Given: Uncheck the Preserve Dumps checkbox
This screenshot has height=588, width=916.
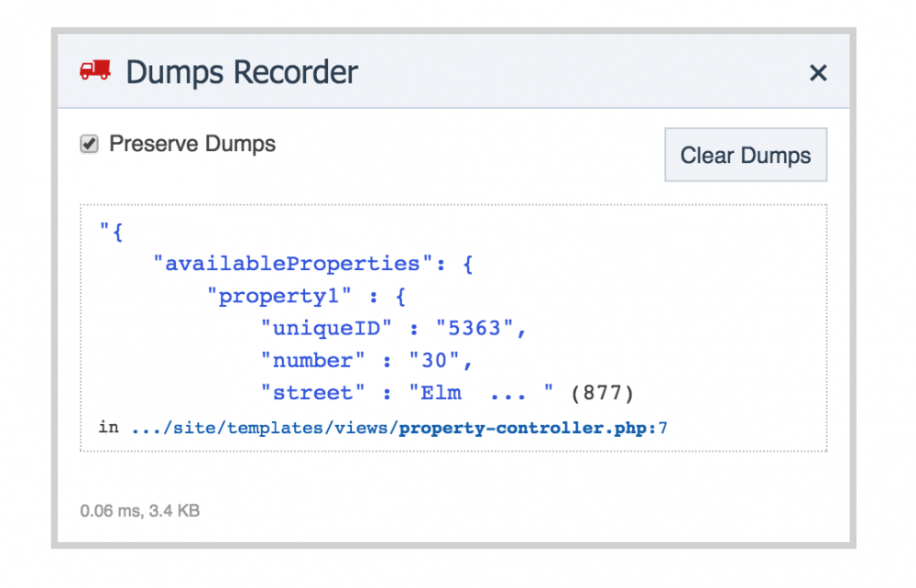Looking at the screenshot, I should tap(89, 144).
